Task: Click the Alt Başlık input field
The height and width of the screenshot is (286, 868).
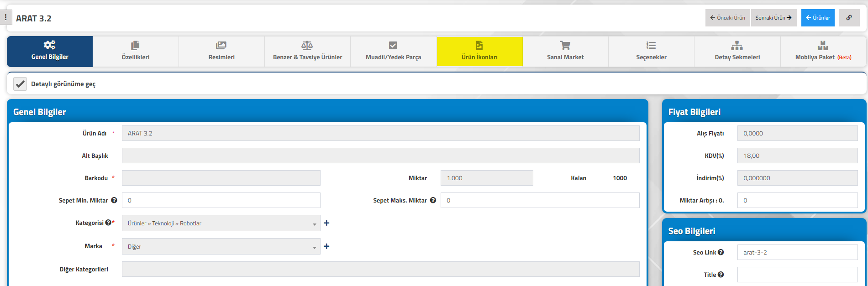Action: point(380,156)
